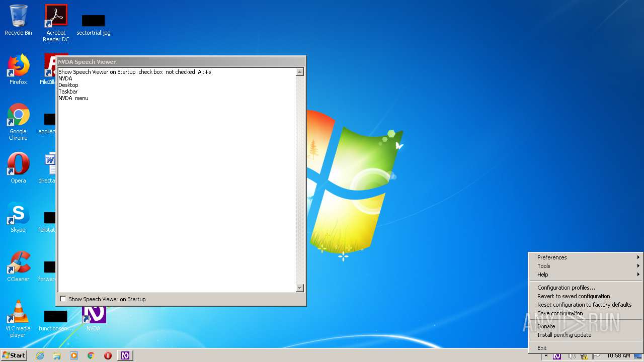Enable Show Speech Viewer on Startup checkbox
This screenshot has height=362, width=644.
[x=63, y=299]
